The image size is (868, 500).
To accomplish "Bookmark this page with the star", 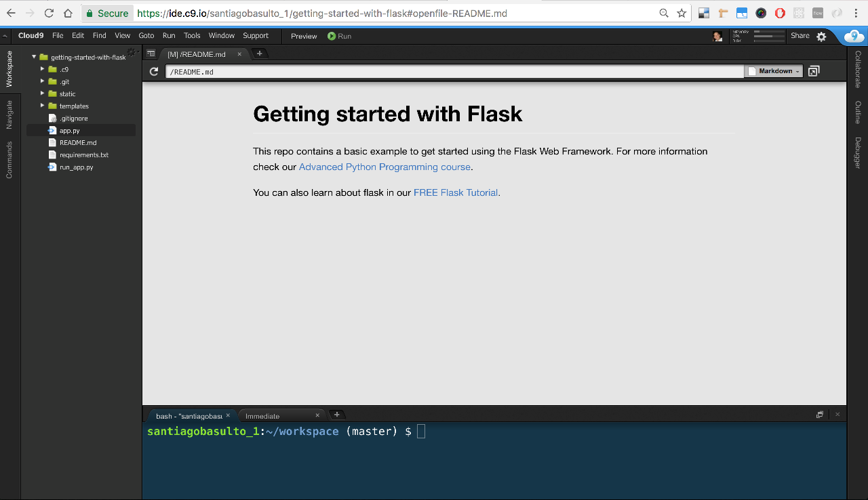I will tap(682, 12).
